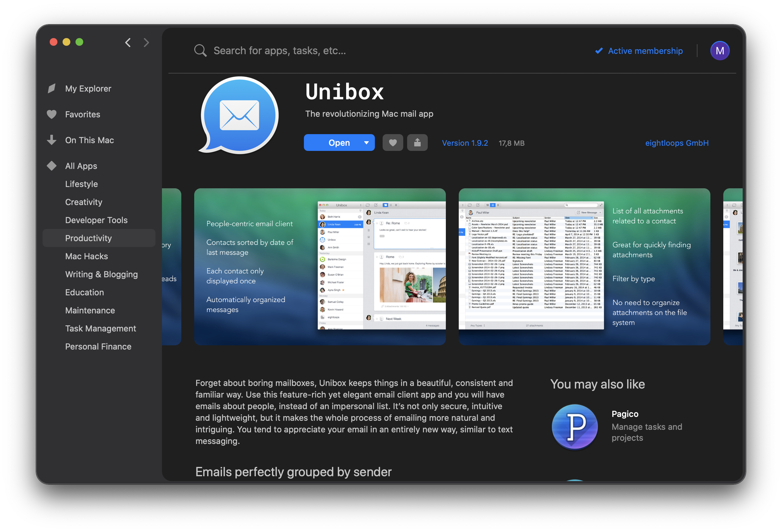The width and height of the screenshot is (782, 532).
Task: Click the Pagico app icon
Action: [575, 427]
